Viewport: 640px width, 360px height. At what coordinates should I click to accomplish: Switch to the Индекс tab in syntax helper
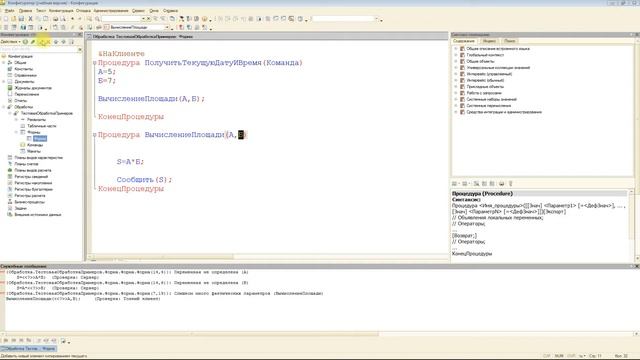489,41
